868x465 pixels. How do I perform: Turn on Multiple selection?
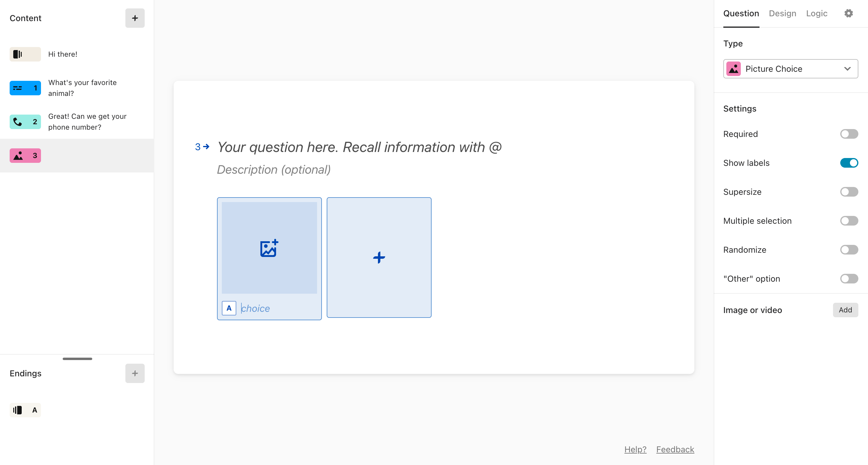coord(849,221)
